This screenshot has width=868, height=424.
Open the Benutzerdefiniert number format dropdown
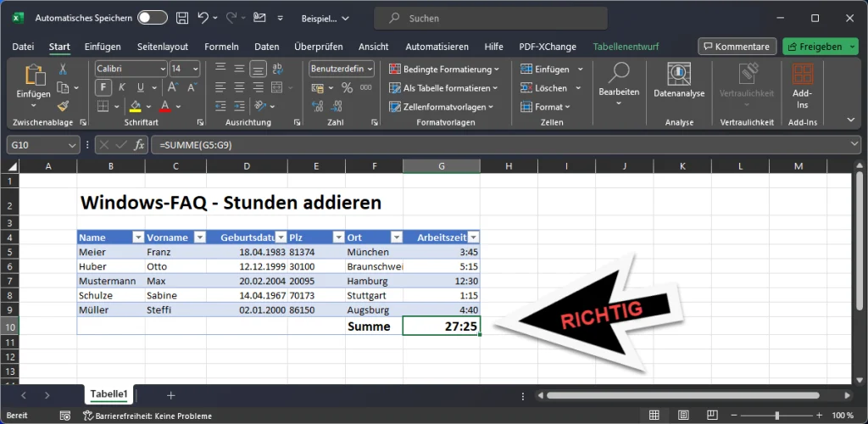coord(370,70)
